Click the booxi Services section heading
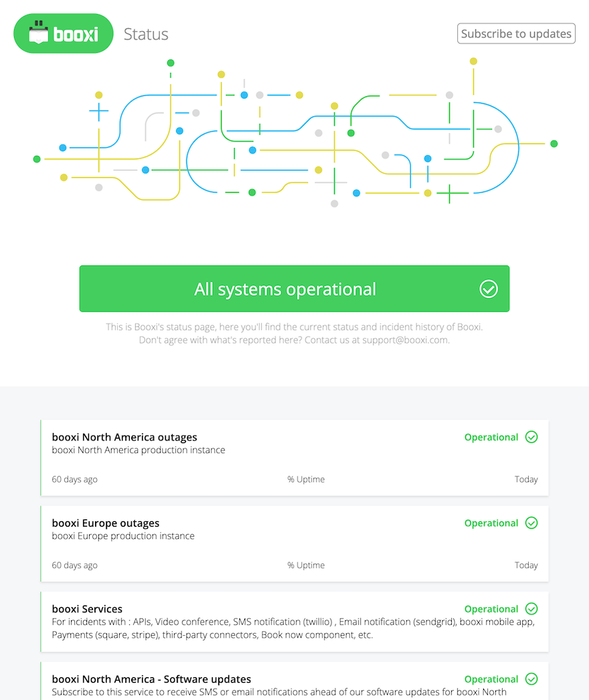This screenshot has height=700, width=589. [x=86, y=608]
